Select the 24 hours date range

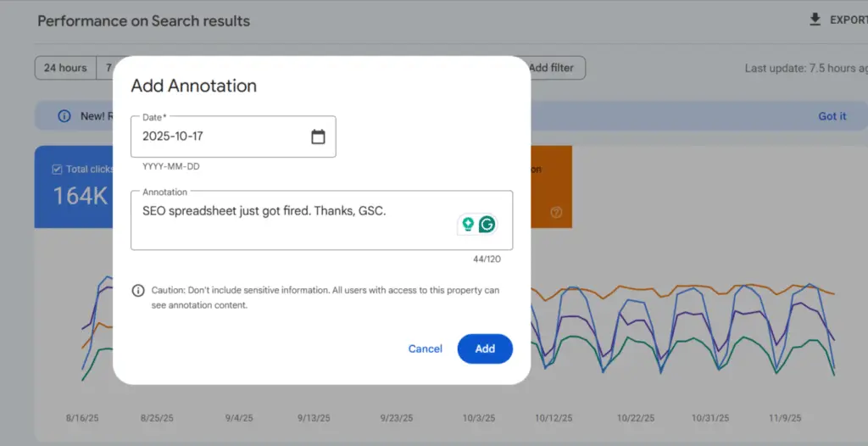point(65,68)
